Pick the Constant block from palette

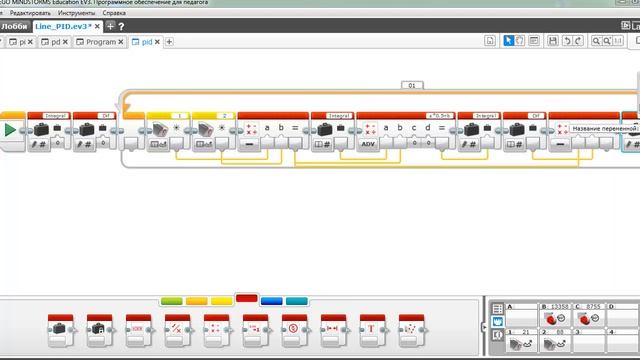point(99,330)
